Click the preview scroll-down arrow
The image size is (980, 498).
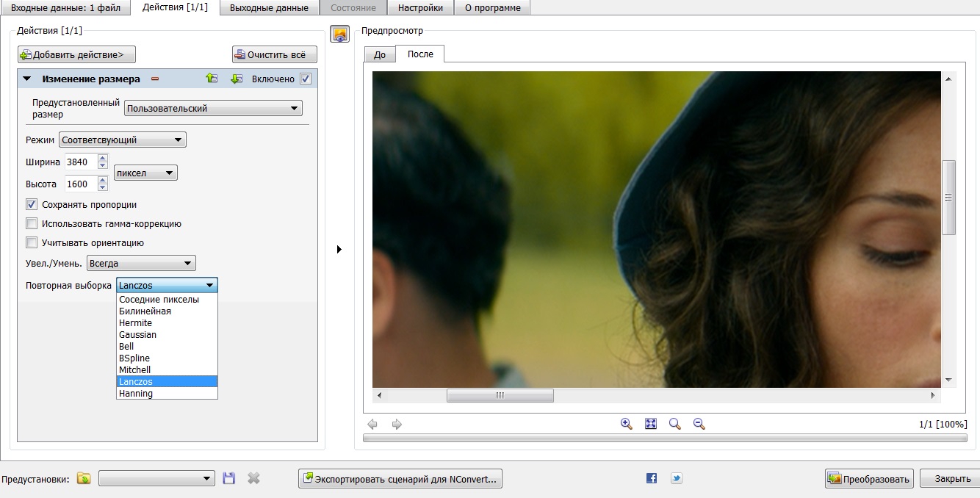click(x=948, y=380)
